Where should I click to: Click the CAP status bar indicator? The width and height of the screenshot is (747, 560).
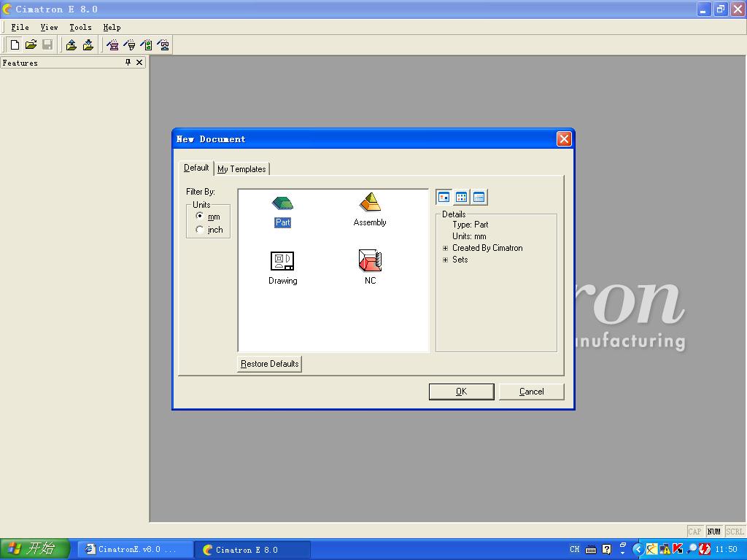pyautogui.click(x=694, y=532)
